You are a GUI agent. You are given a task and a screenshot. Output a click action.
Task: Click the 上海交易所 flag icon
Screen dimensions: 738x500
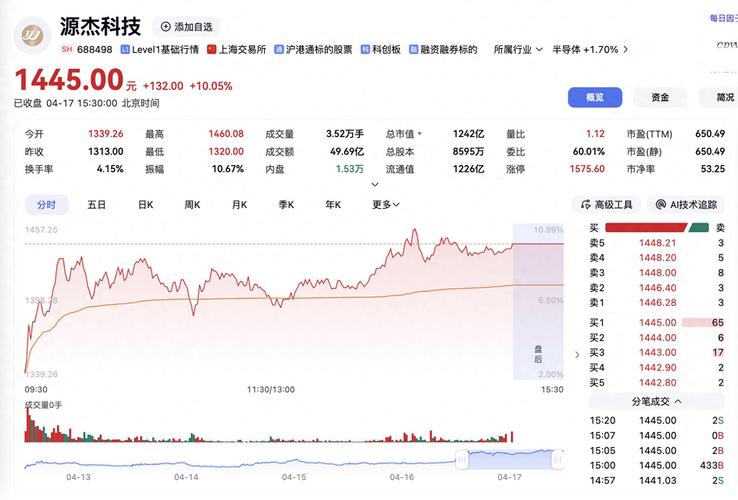coord(212,49)
